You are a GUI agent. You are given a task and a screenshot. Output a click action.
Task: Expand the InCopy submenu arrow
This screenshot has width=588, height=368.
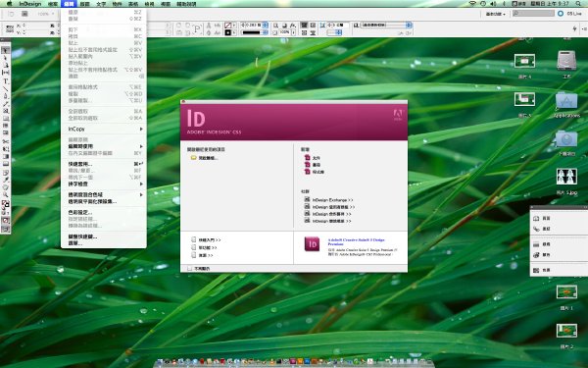[x=141, y=129]
